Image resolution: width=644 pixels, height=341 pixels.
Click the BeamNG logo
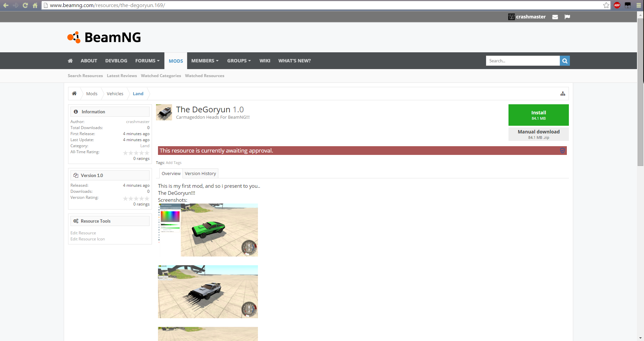[104, 37]
